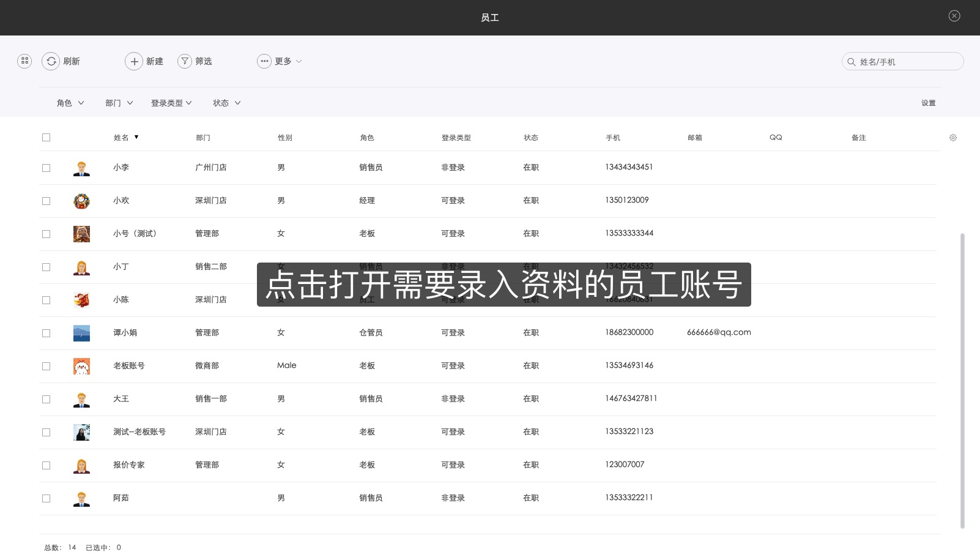Focus the 姓名/手机 search field
The height and width of the screenshot is (560, 980).
(x=903, y=61)
